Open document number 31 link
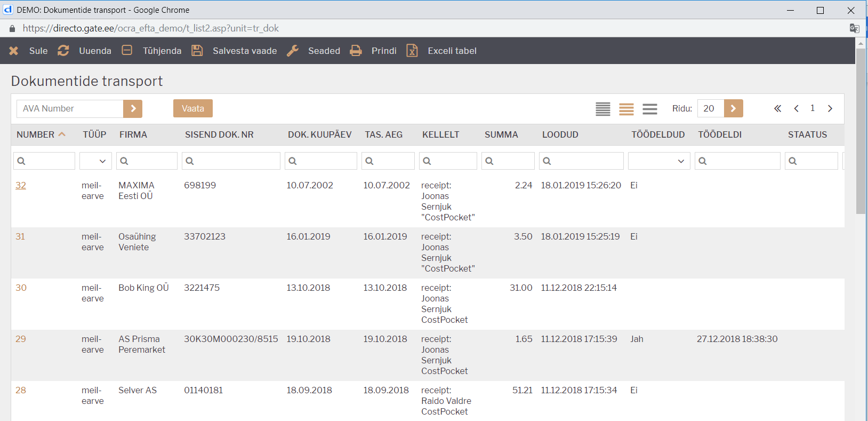 tap(20, 236)
